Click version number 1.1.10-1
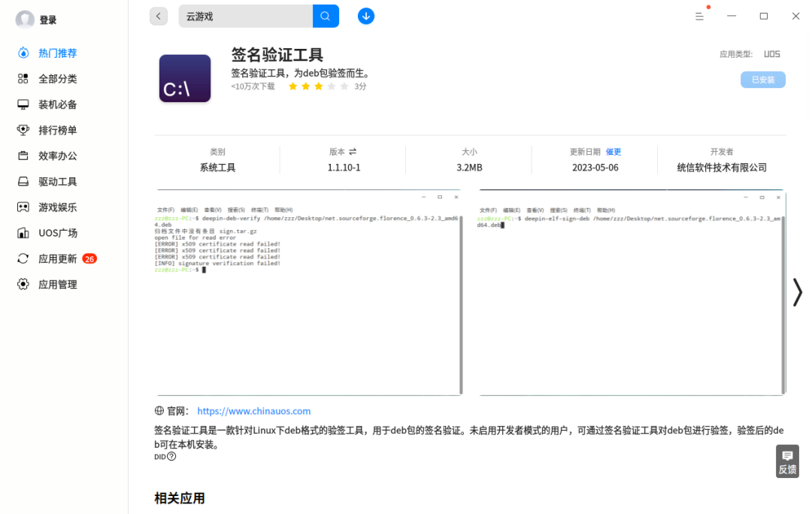The height and width of the screenshot is (514, 812). (344, 168)
